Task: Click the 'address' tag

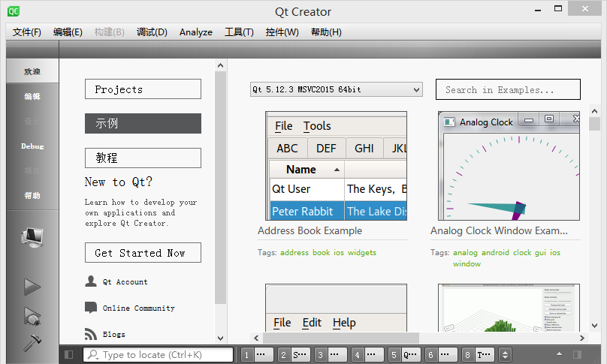Action: (294, 253)
